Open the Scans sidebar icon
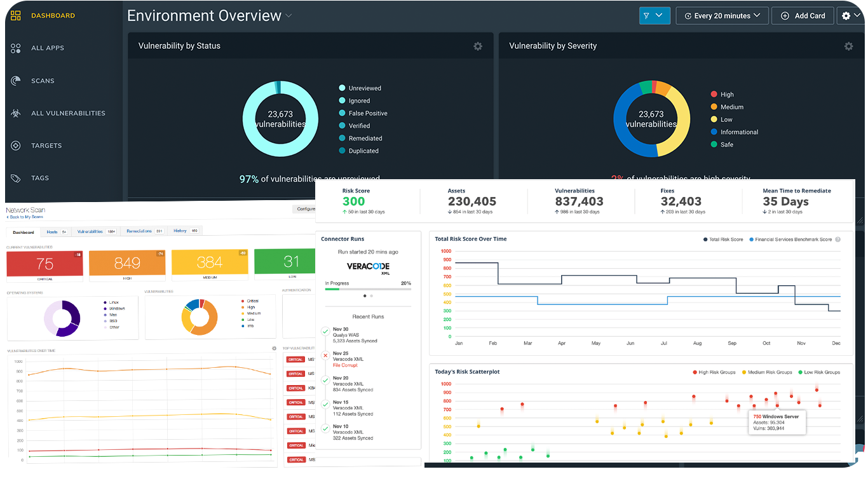868x488 pixels. tap(16, 81)
